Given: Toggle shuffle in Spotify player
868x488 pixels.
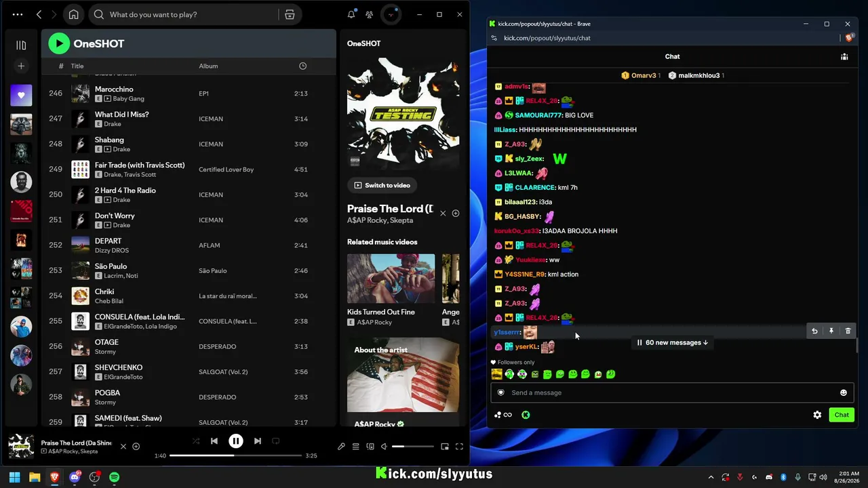Looking at the screenshot, I should (x=196, y=441).
